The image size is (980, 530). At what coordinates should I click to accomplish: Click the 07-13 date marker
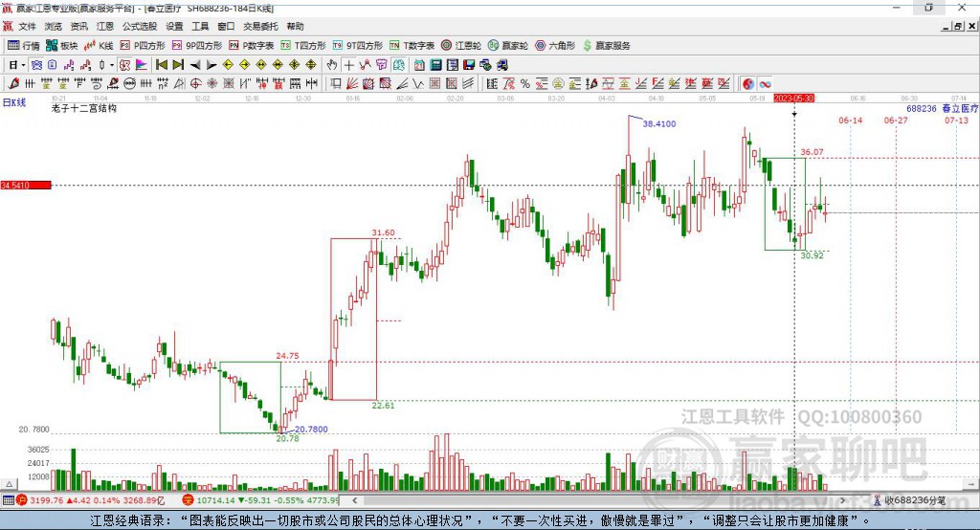click(x=956, y=120)
